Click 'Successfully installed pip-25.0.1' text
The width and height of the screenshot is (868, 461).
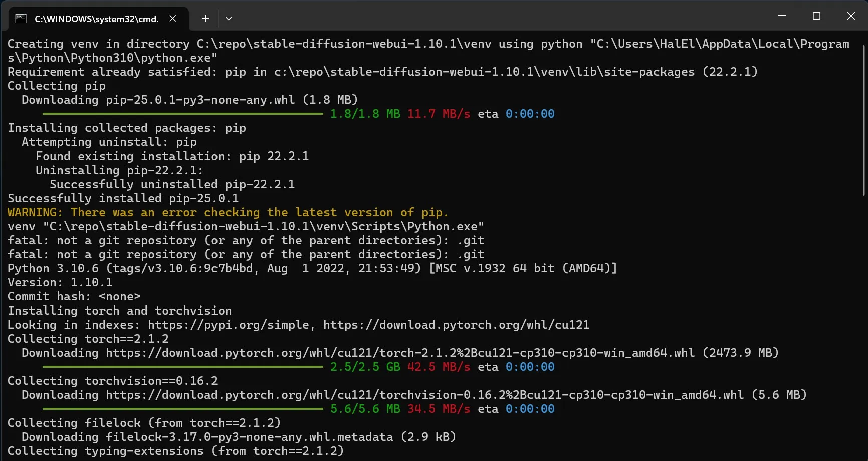point(123,198)
